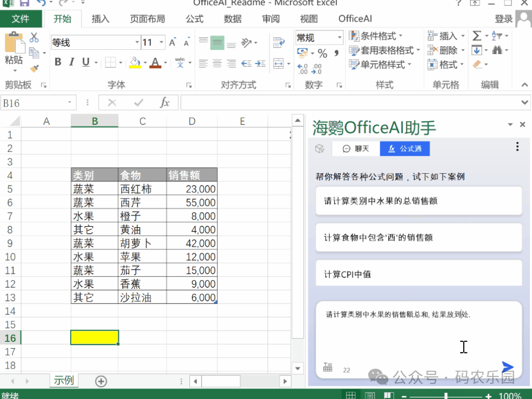Click 插入 insert cells button

click(446, 36)
